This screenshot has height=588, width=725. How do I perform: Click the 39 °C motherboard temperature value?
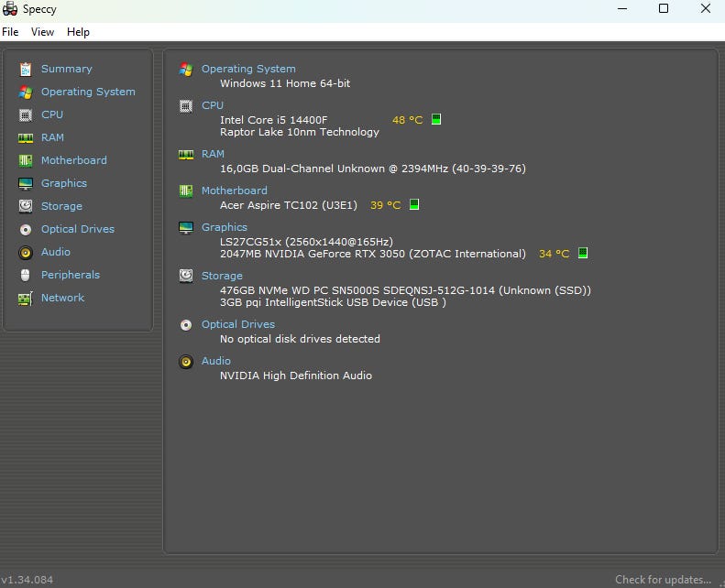pyautogui.click(x=386, y=205)
